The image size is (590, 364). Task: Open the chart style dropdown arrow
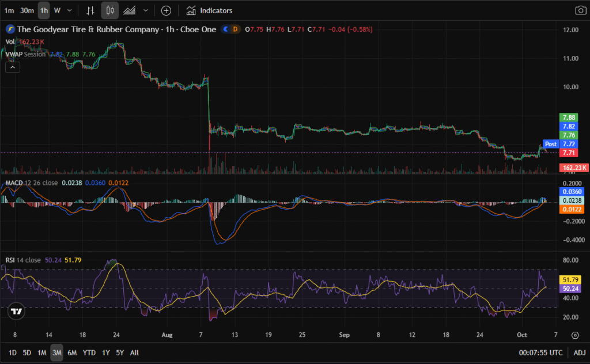click(145, 10)
